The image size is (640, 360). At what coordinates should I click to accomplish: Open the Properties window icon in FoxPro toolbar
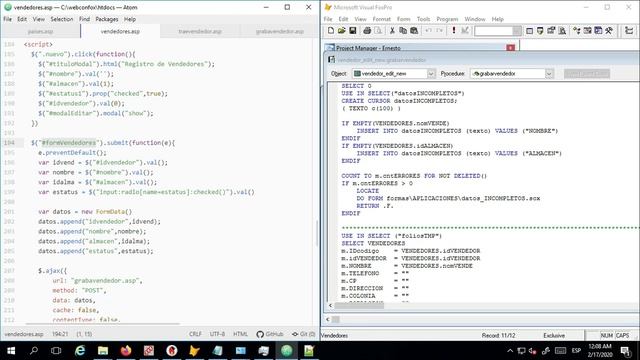[551, 31]
